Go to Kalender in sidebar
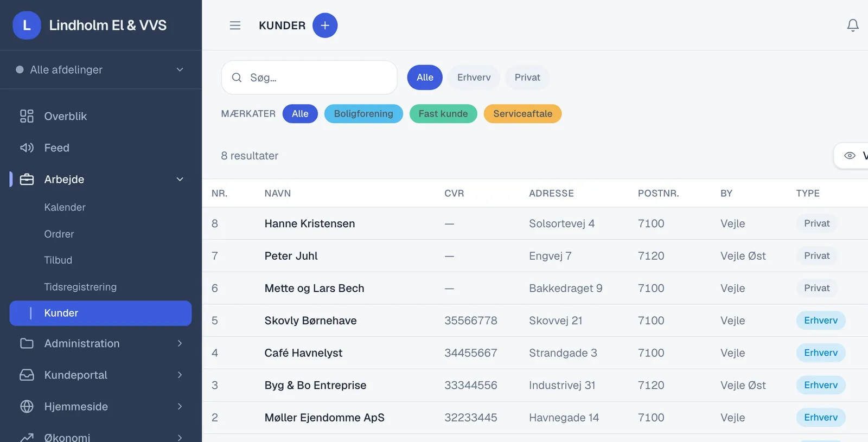The image size is (868, 442). (65, 207)
